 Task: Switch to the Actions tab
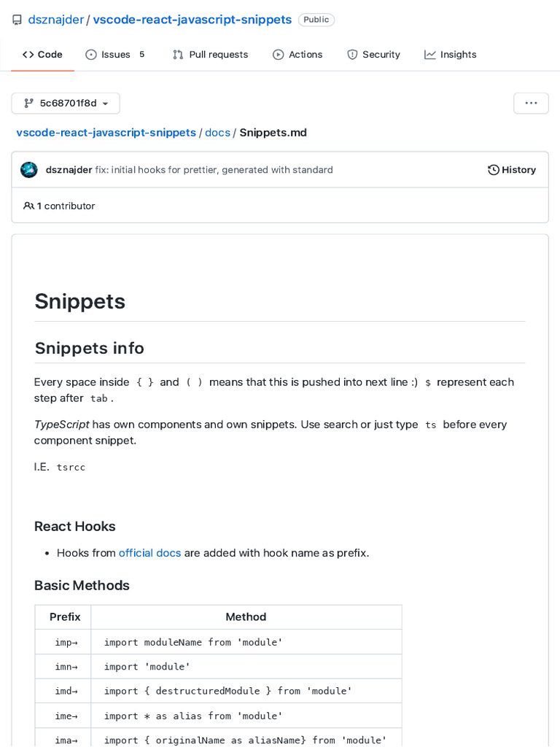pyautogui.click(x=297, y=55)
